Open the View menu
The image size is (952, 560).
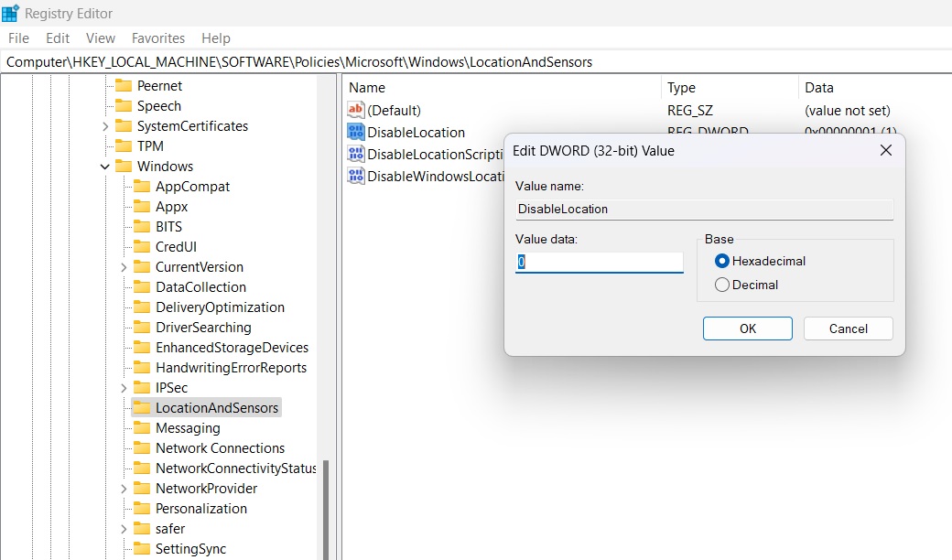(100, 38)
